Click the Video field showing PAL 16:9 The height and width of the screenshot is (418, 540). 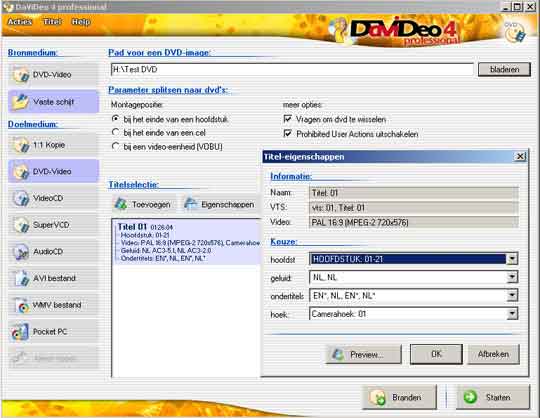pos(414,222)
